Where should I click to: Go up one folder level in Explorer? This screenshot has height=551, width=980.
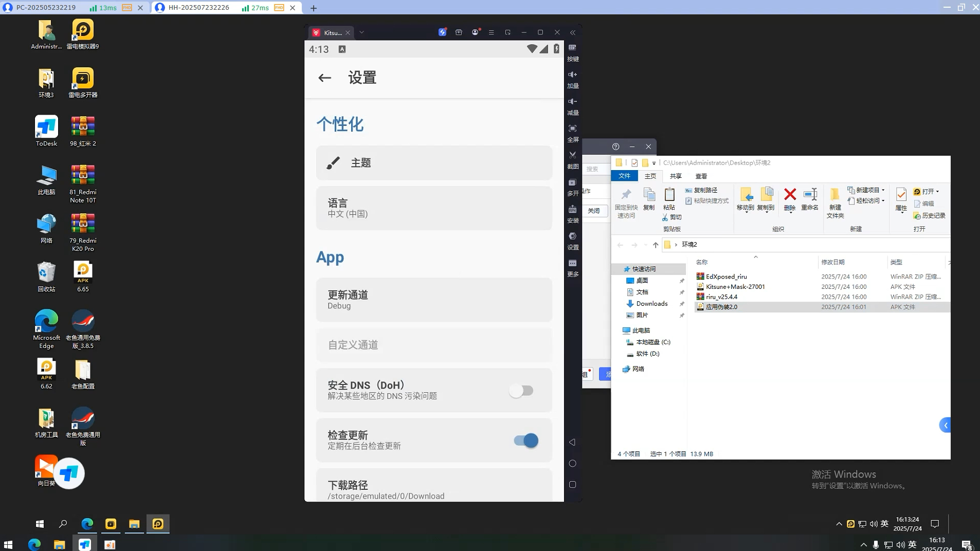(655, 245)
